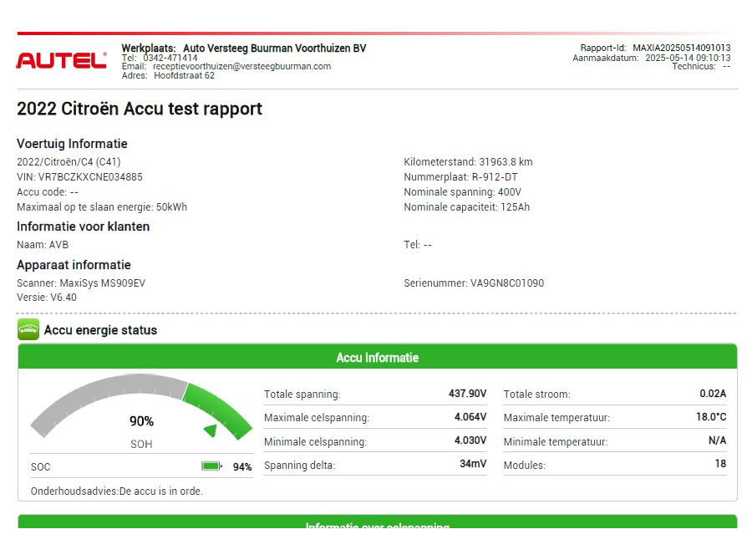Click the Onderhoudsadvies text line
Viewport: 747px width, 560px height.
click(117, 491)
